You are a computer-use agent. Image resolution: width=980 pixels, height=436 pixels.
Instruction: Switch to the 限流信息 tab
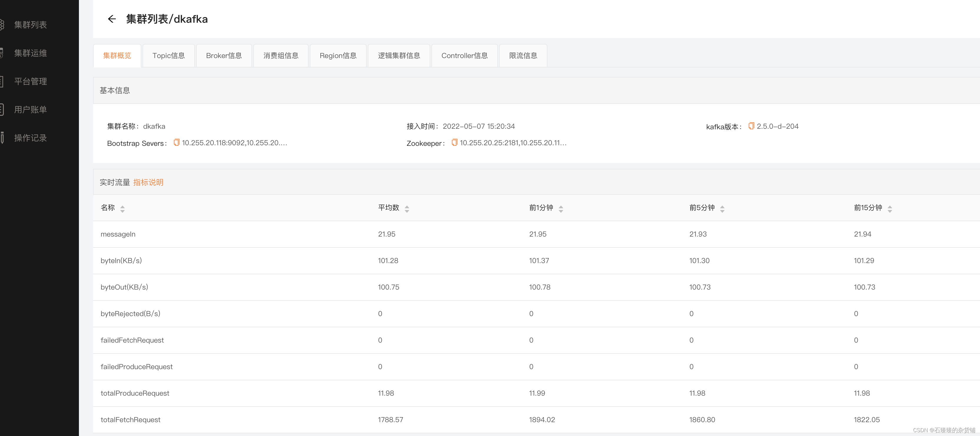523,56
